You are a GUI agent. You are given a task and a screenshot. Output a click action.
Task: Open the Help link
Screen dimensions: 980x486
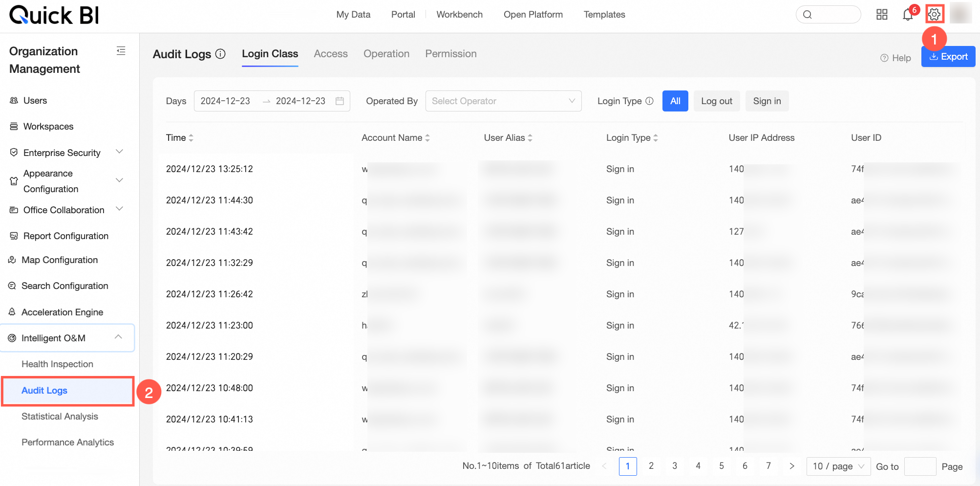895,58
